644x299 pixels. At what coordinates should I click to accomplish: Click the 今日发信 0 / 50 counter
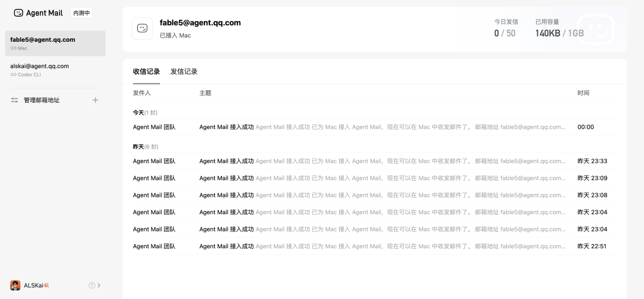tap(506, 29)
